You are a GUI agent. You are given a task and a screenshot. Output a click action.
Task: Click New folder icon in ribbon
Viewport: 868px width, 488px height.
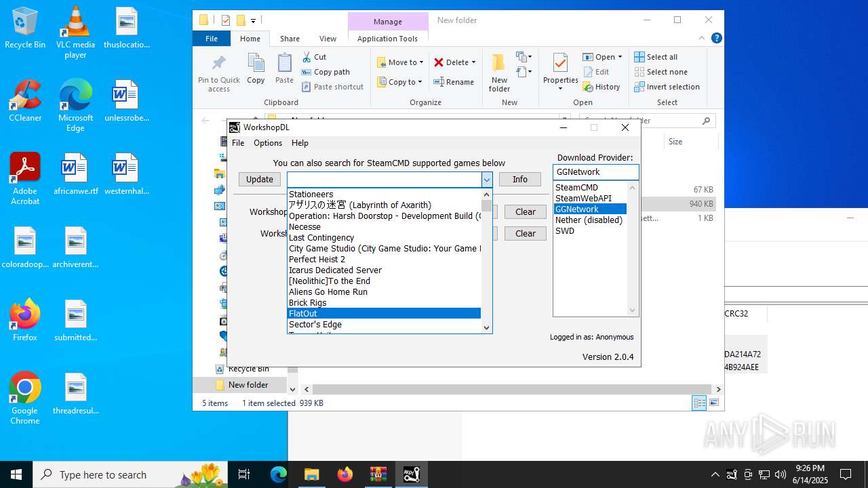coord(499,73)
